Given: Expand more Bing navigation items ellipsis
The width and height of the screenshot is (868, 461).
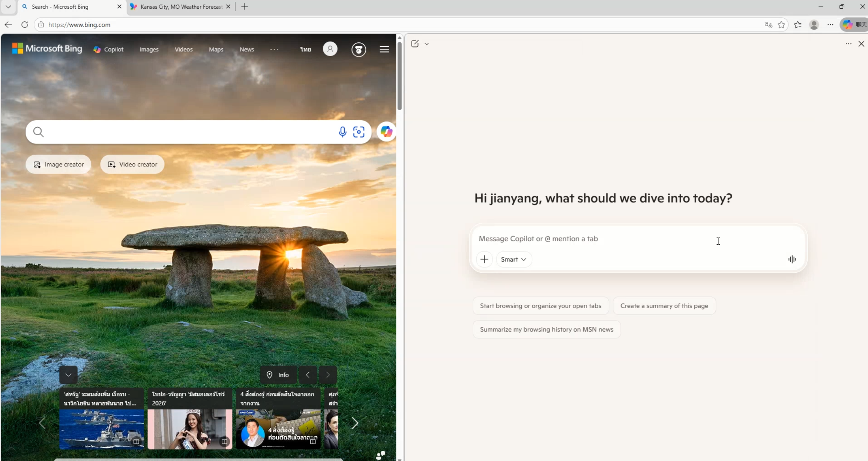Looking at the screenshot, I should click(274, 49).
